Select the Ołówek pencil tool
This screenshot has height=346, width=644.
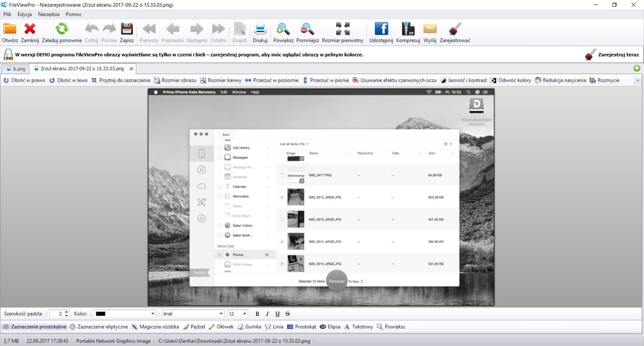pos(221,327)
